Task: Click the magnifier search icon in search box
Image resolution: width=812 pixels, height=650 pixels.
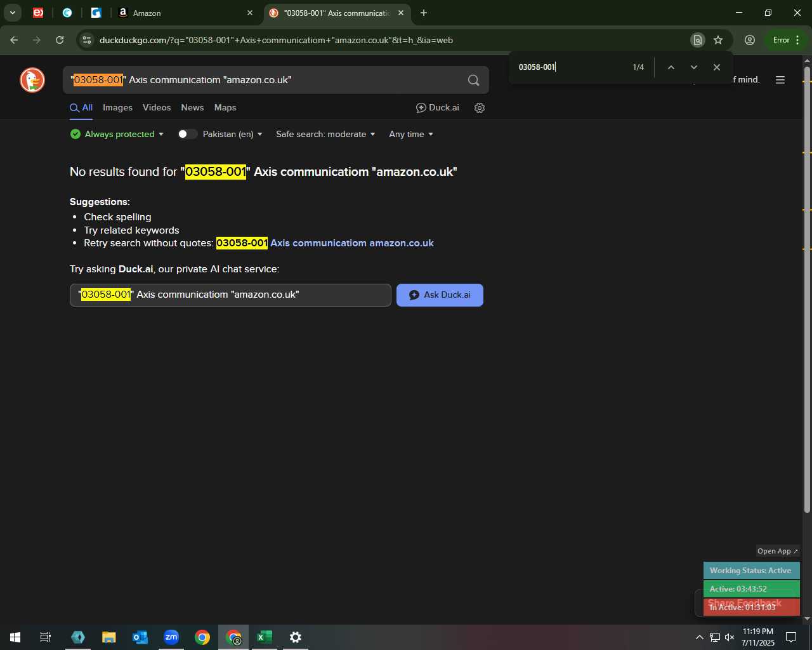Action: 473,80
